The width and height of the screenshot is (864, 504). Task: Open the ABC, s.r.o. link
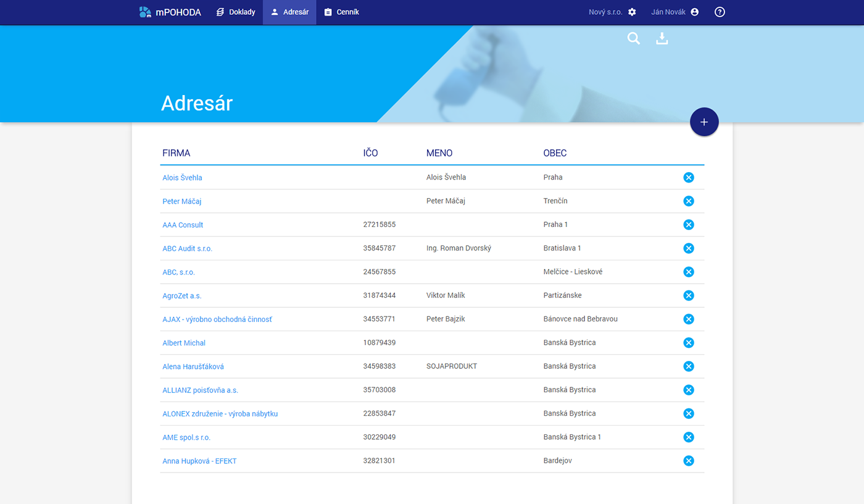(x=179, y=272)
